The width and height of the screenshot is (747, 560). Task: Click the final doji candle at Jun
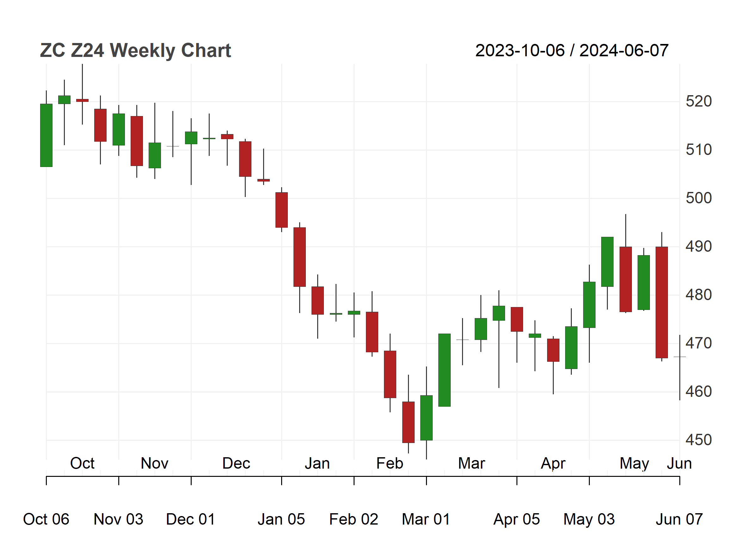[679, 357]
